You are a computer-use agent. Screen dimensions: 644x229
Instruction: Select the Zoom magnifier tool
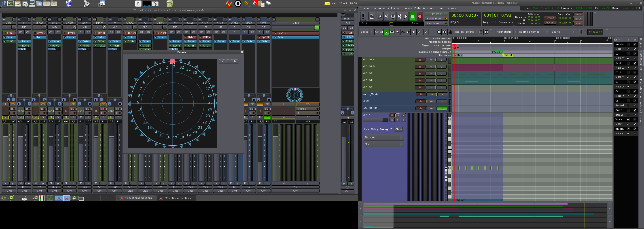(397, 32)
